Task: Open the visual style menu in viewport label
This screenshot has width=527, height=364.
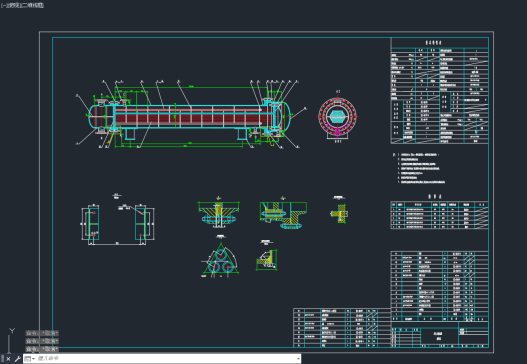Action: pos(33,5)
